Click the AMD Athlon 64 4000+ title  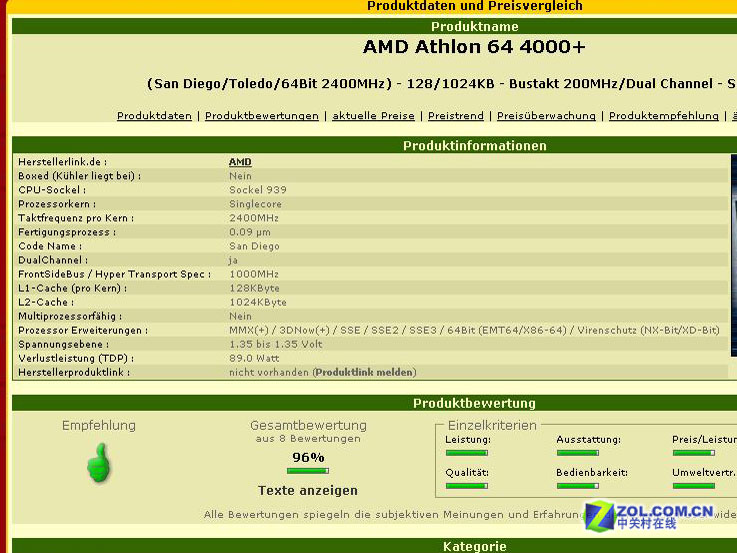(x=474, y=47)
